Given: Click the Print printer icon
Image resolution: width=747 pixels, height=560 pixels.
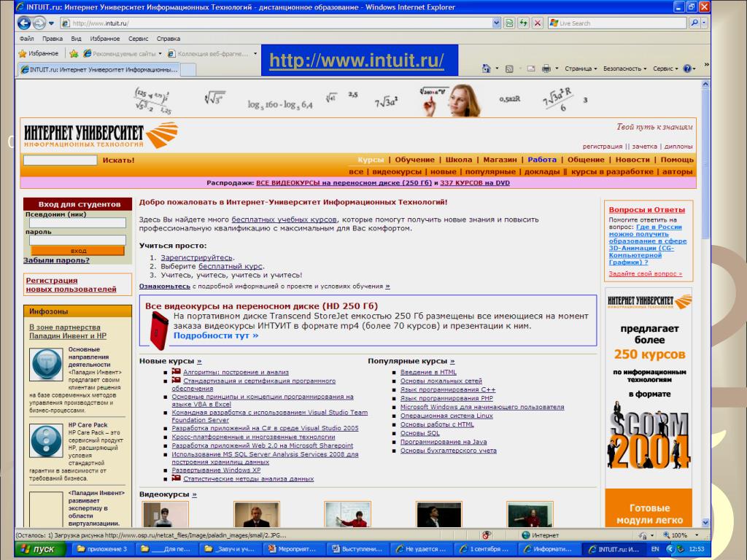Looking at the screenshot, I should point(546,69).
